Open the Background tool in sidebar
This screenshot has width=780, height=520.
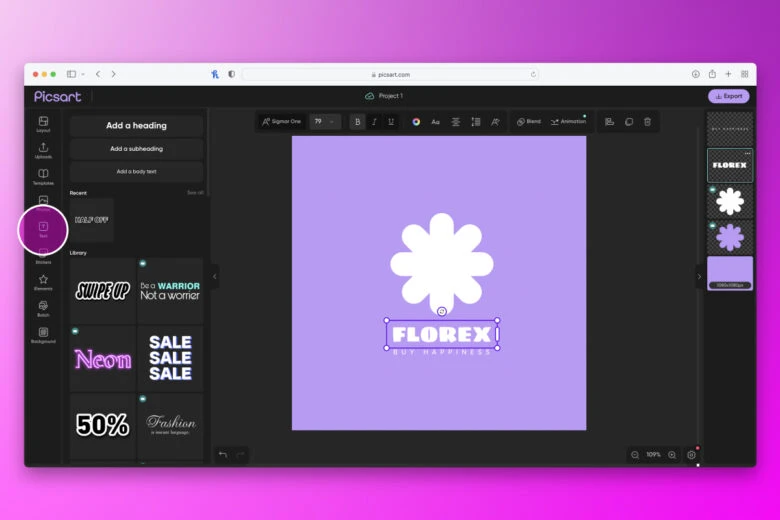(43, 334)
